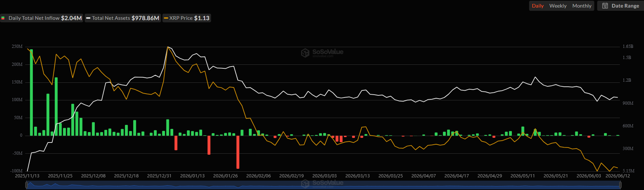Click the calendar icon beside Date Range
644x190 pixels.
(605, 6)
